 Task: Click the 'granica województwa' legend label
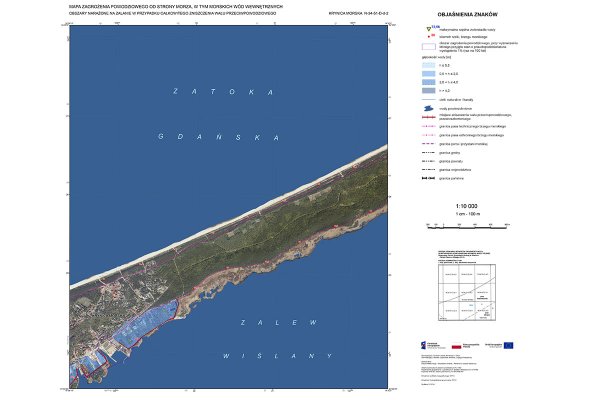[x=455, y=170]
